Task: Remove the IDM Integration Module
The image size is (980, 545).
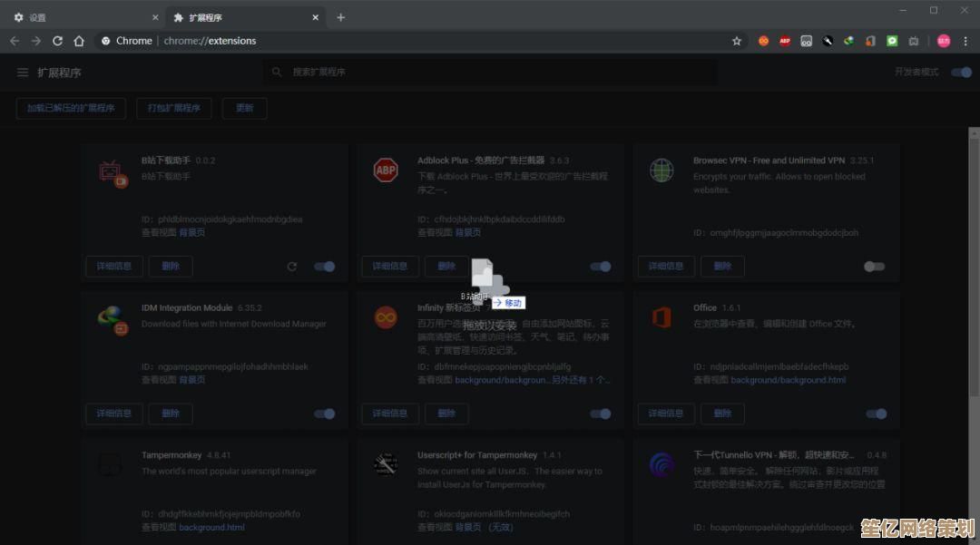Action: [x=171, y=414]
